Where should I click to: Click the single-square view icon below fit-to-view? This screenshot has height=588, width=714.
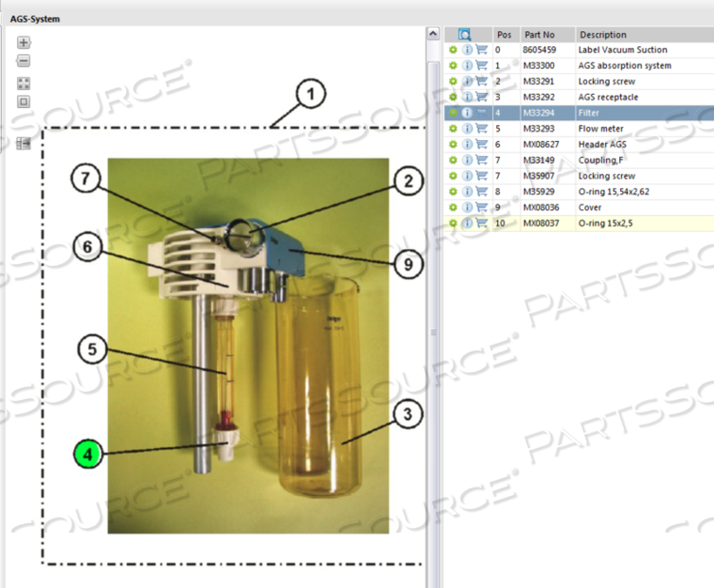click(23, 101)
